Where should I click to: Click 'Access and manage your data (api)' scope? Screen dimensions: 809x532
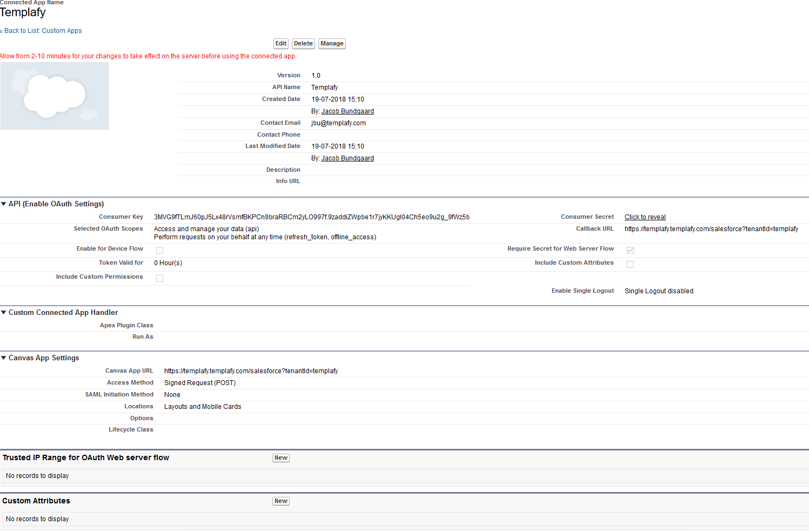click(206, 229)
